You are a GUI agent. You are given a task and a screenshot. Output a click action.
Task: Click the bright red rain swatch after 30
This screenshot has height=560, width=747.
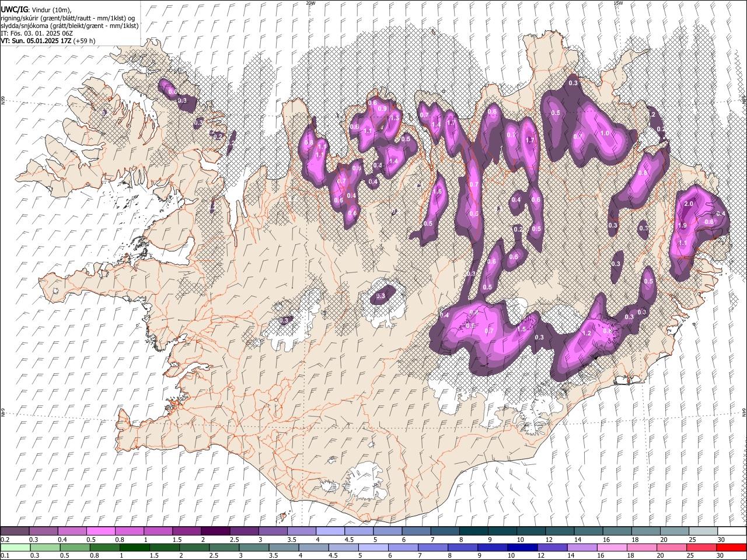pyautogui.click(x=731, y=547)
